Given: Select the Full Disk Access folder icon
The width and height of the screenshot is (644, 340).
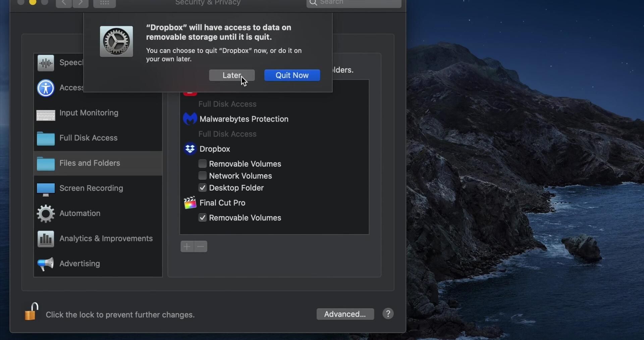Looking at the screenshot, I should (46, 138).
